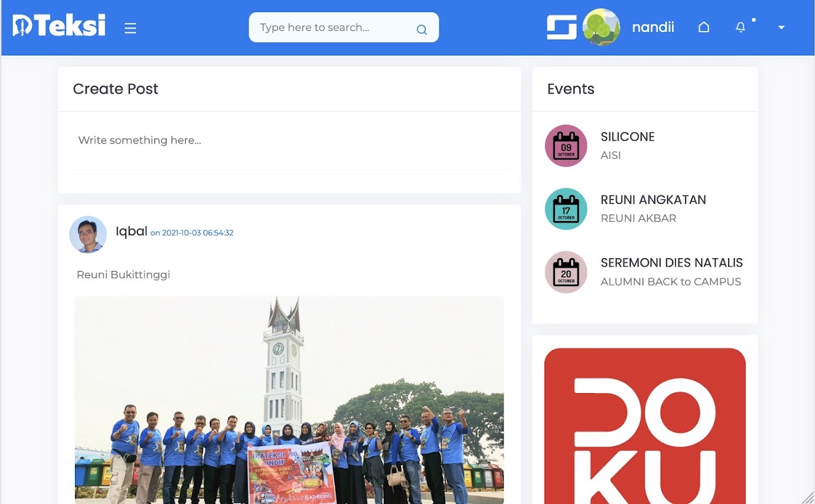Click the 'Create Post' heading
Viewport: 815px width, 504px height.
115,89
